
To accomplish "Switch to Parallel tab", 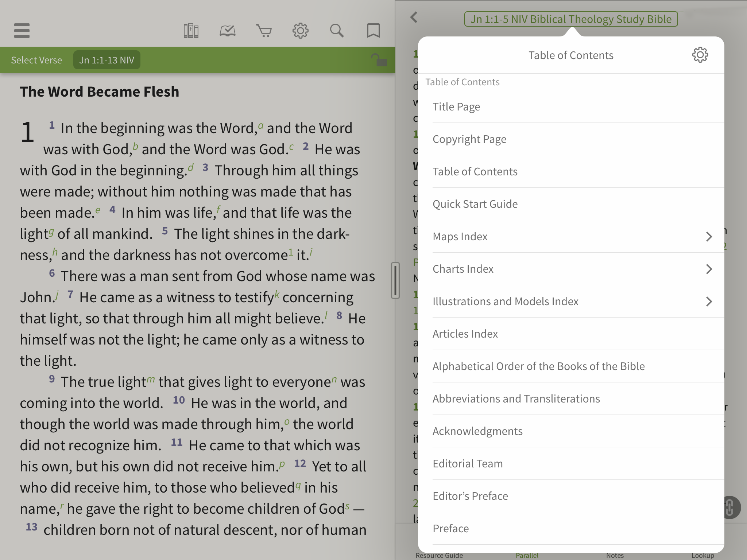I will [x=527, y=556].
